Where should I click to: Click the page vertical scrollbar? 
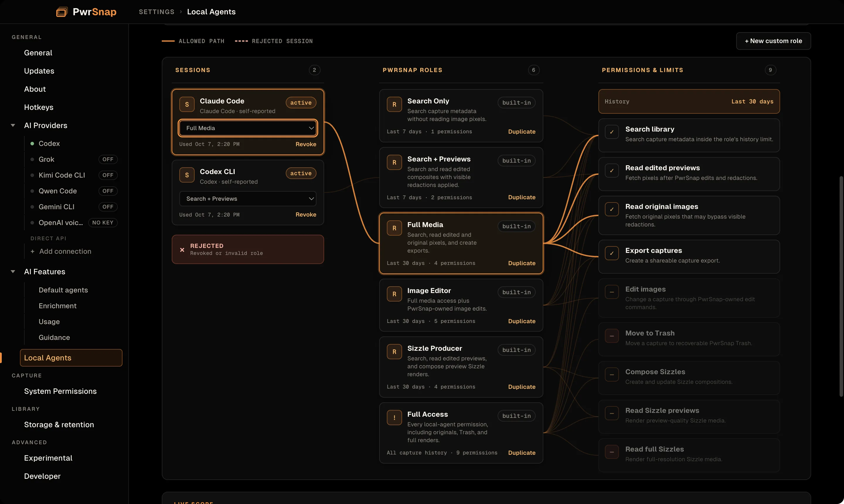coord(841,286)
